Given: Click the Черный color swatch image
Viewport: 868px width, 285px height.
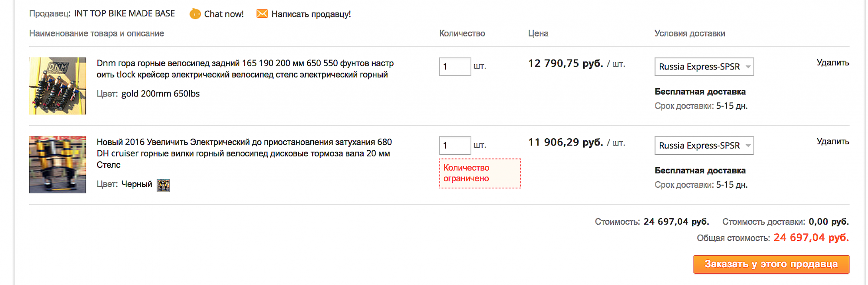Looking at the screenshot, I should pyautogui.click(x=163, y=185).
